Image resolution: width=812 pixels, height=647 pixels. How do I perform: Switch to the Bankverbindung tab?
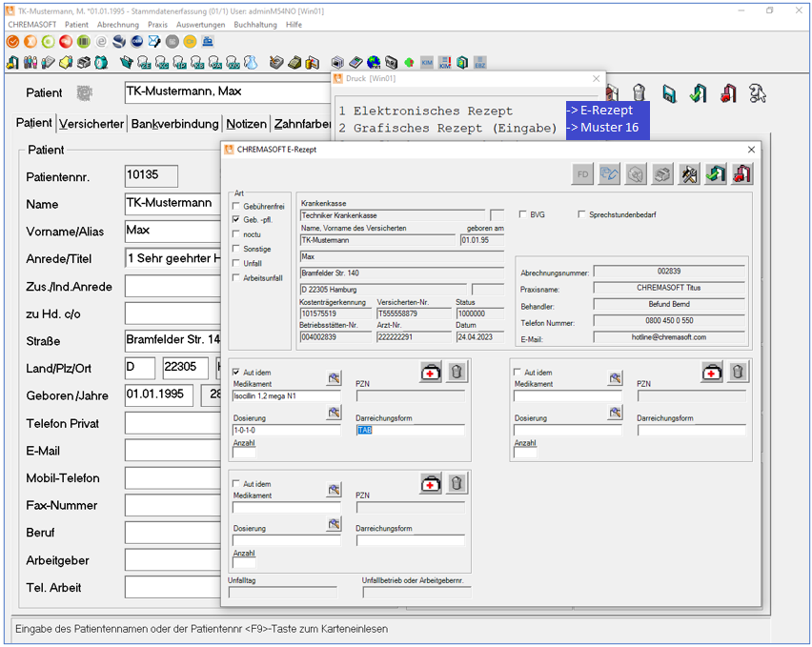[174, 124]
